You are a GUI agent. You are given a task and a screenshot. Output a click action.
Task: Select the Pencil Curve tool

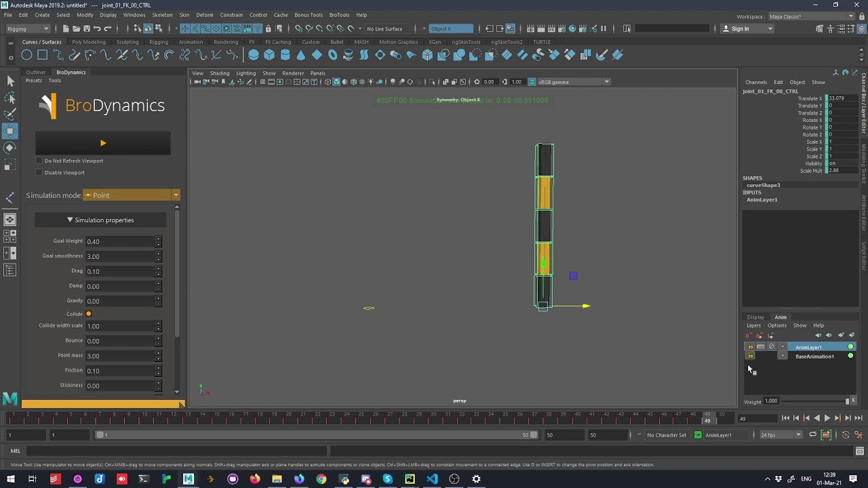74,55
